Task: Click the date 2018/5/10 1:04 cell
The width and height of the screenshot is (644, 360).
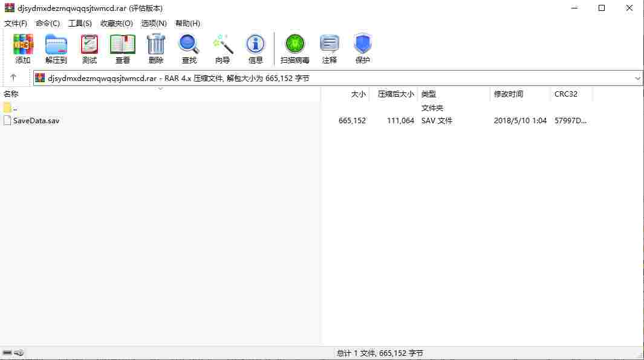Action: pos(520,121)
